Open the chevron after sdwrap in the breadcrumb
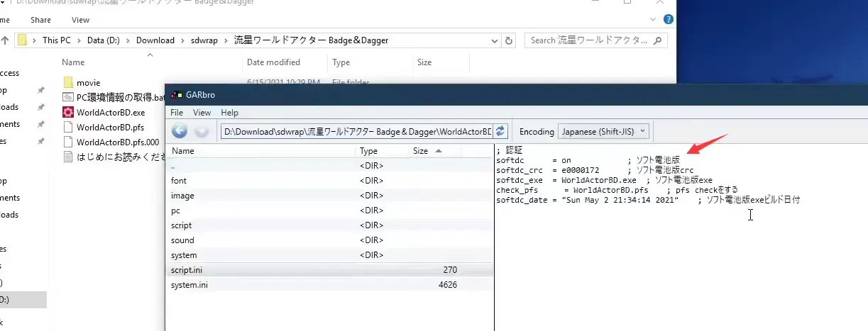Viewport: 868px width, 331px height. pos(226,40)
